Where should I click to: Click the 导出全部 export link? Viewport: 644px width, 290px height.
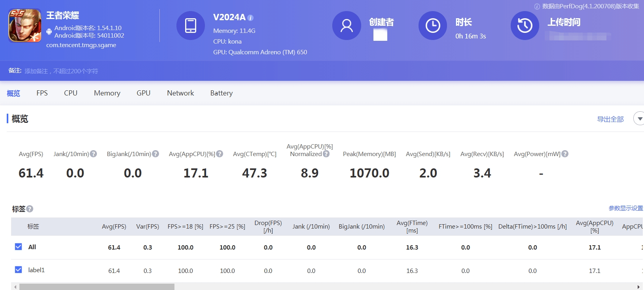coord(610,119)
